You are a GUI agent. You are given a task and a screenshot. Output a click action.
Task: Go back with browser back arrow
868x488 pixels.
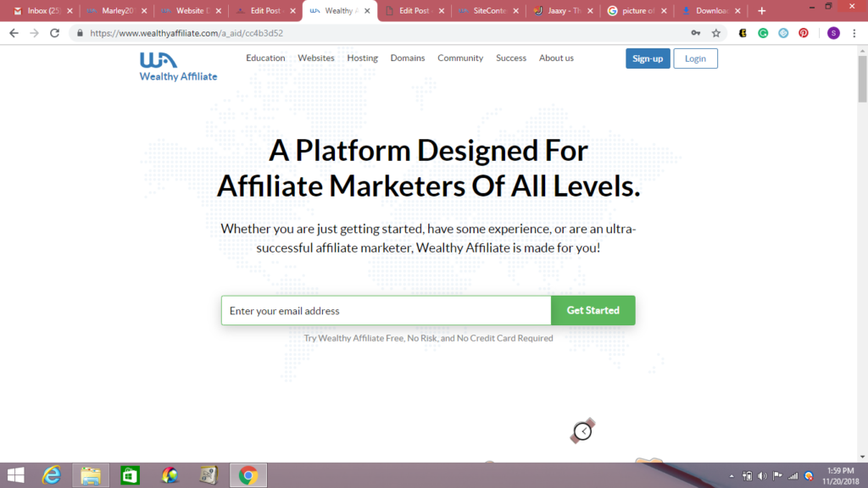click(14, 33)
